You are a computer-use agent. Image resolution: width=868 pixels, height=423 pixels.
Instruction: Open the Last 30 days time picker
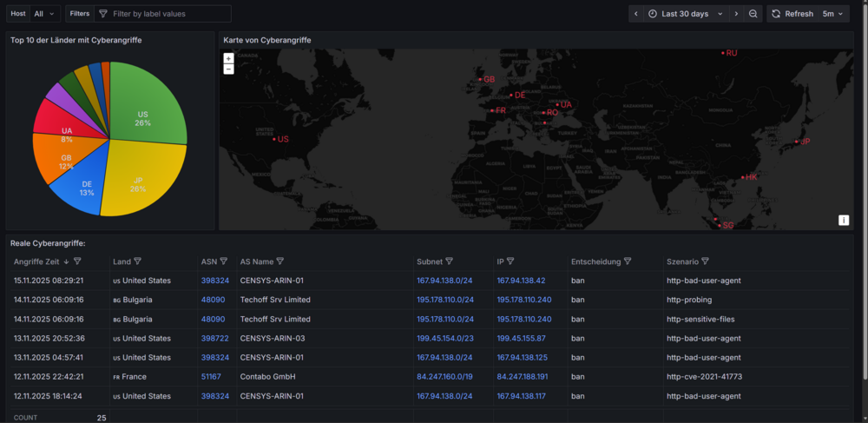tap(686, 14)
